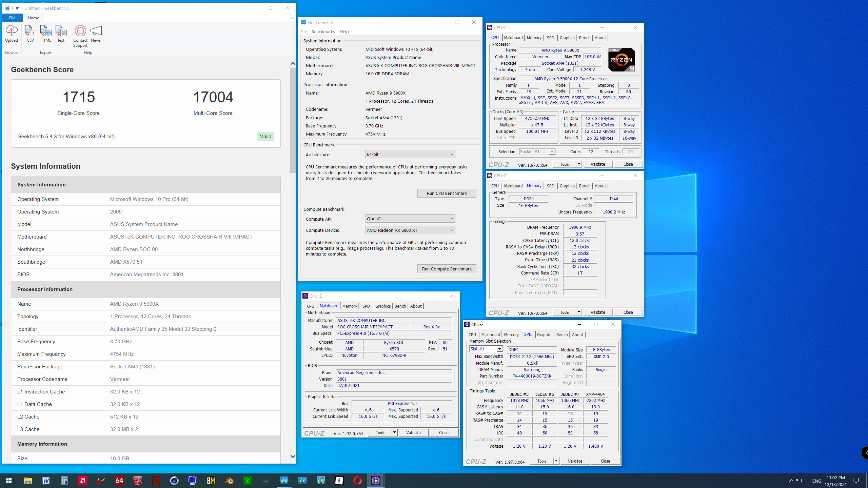Open the black 'f' taskbar icon

pos(339,481)
